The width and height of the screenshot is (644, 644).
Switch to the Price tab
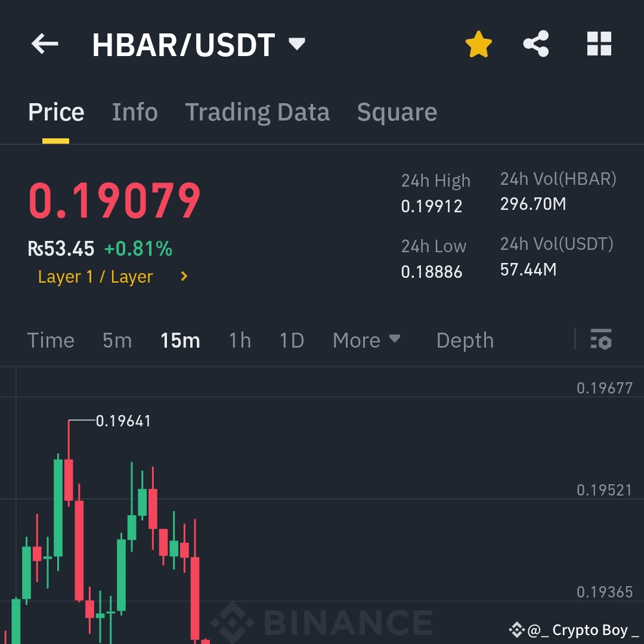tap(56, 112)
